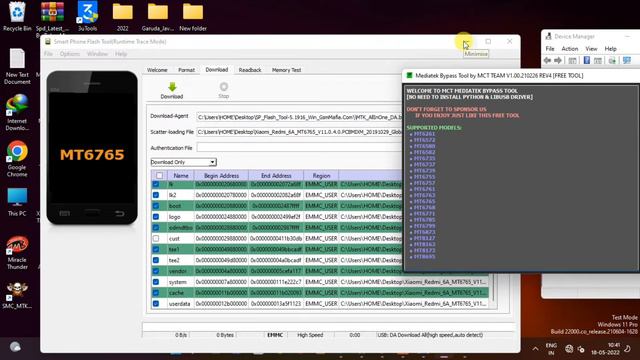Click the green Download arrow icon
Viewport: 640px width, 360px height.
click(x=172, y=87)
